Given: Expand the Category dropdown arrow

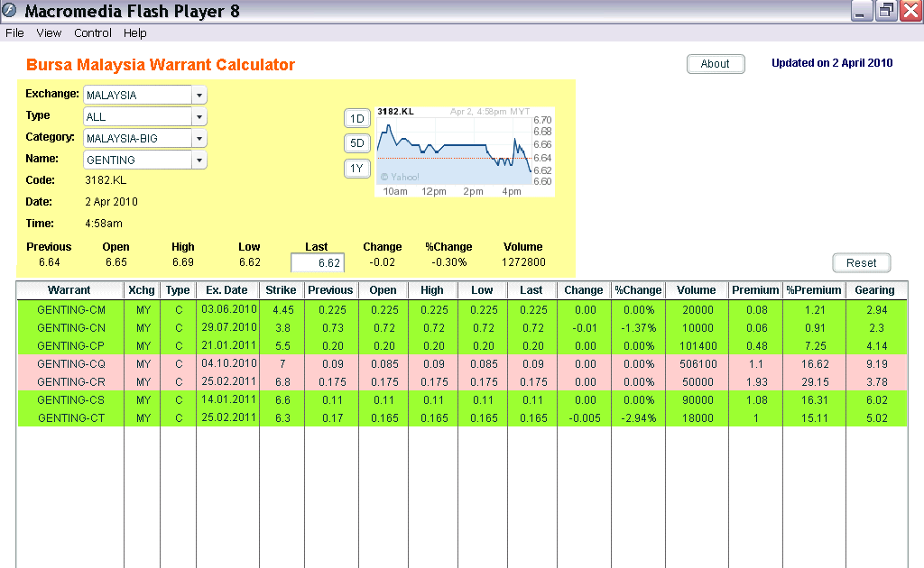Looking at the screenshot, I should coord(199,138).
